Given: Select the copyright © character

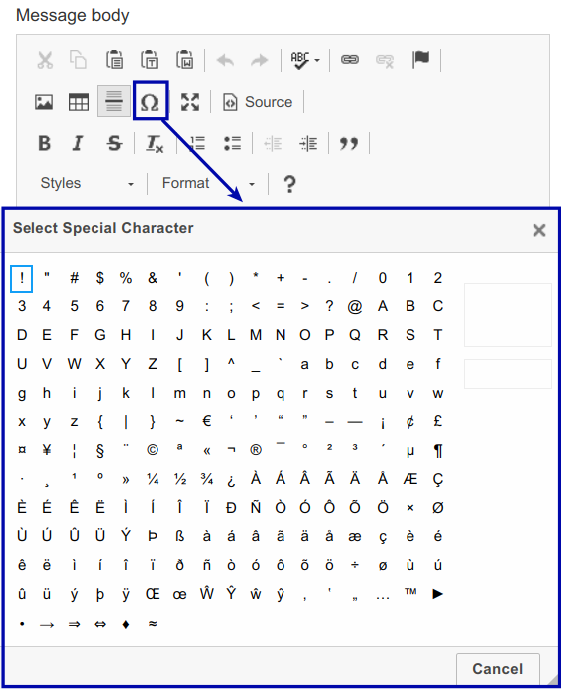Looking at the screenshot, I should (152, 450).
